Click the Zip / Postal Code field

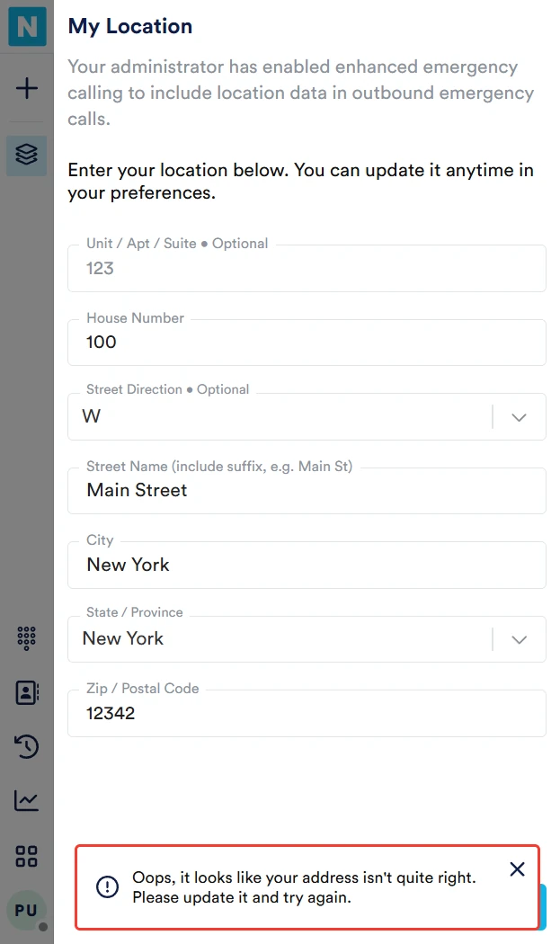(x=307, y=713)
